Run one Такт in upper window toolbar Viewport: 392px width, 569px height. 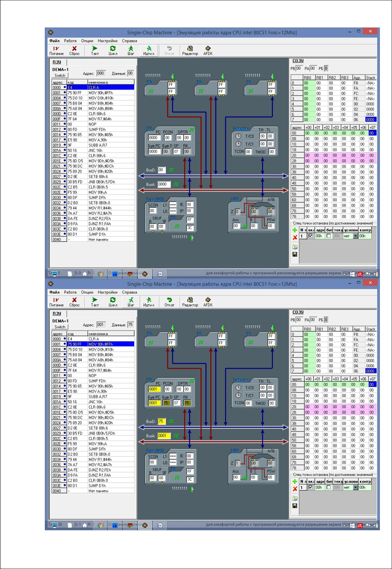click(x=95, y=48)
